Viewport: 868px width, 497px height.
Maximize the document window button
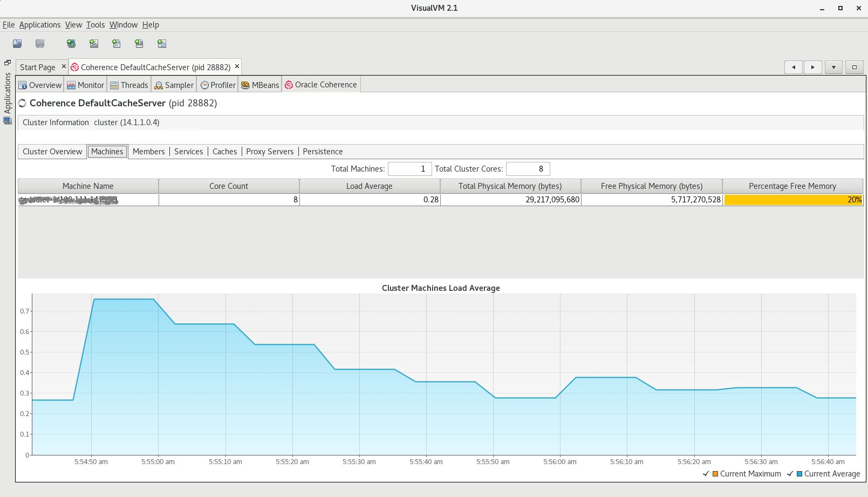[855, 67]
